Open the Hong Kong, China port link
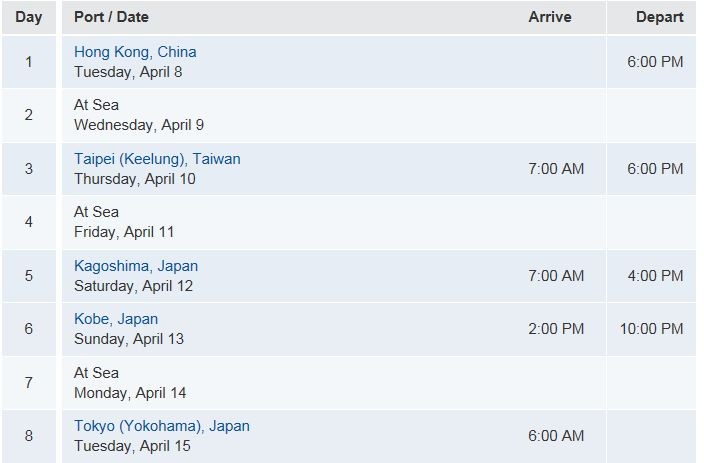 (x=135, y=52)
